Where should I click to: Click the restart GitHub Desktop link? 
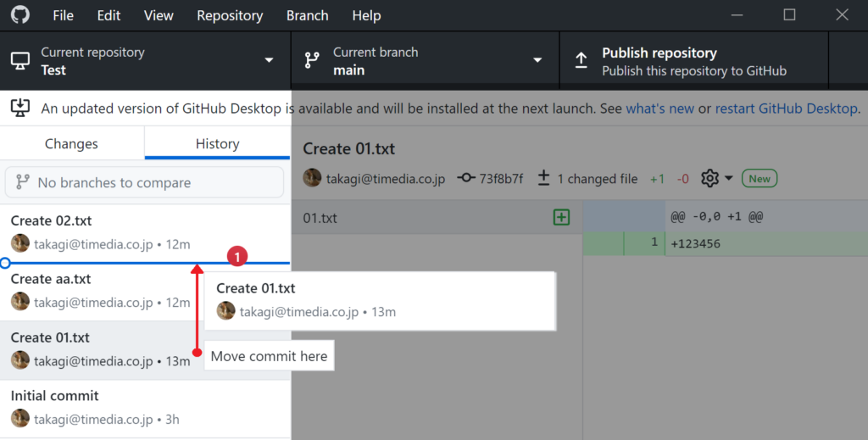787,109
